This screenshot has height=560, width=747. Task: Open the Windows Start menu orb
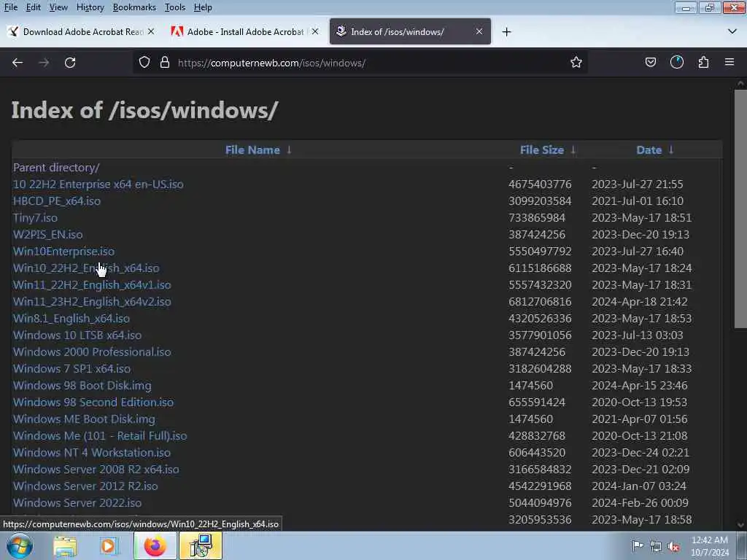(19, 545)
